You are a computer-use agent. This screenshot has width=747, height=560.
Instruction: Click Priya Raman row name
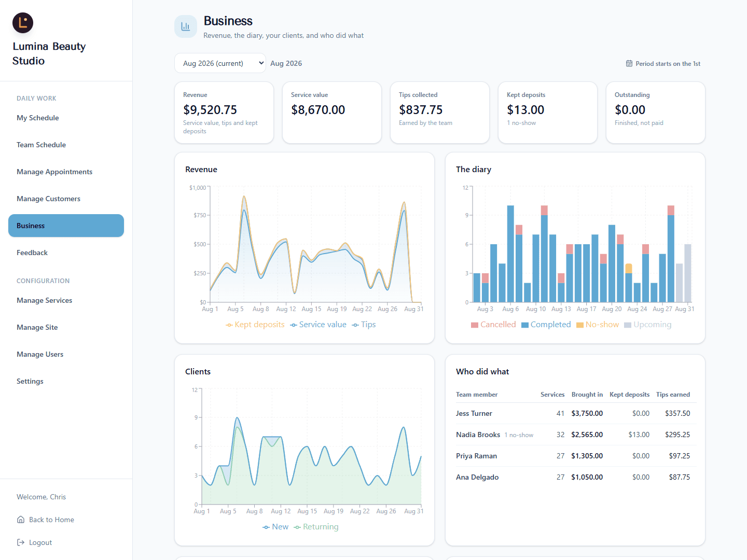pyautogui.click(x=476, y=456)
